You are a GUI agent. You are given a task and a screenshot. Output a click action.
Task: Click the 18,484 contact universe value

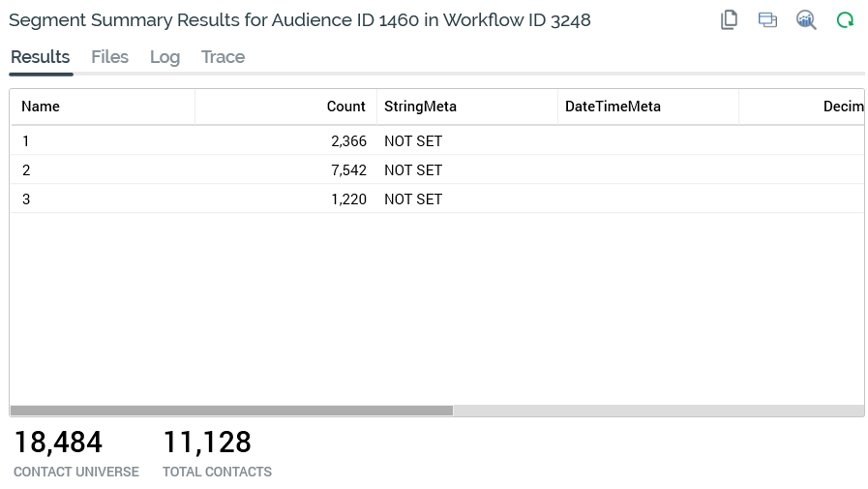pyautogui.click(x=58, y=443)
